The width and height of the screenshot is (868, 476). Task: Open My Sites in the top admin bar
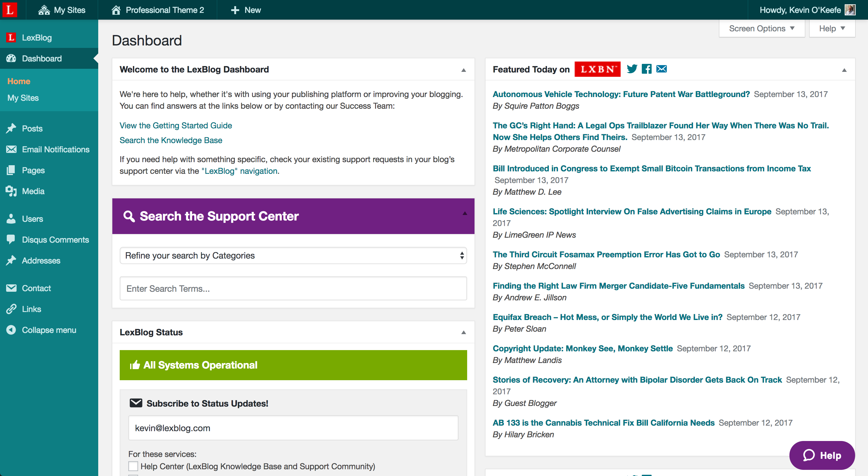(x=62, y=10)
